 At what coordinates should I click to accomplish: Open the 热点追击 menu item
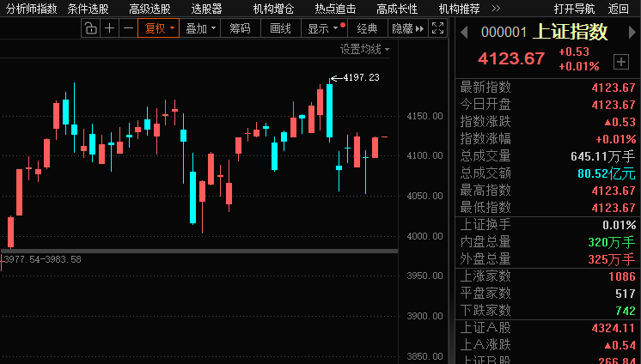pyautogui.click(x=335, y=9)
